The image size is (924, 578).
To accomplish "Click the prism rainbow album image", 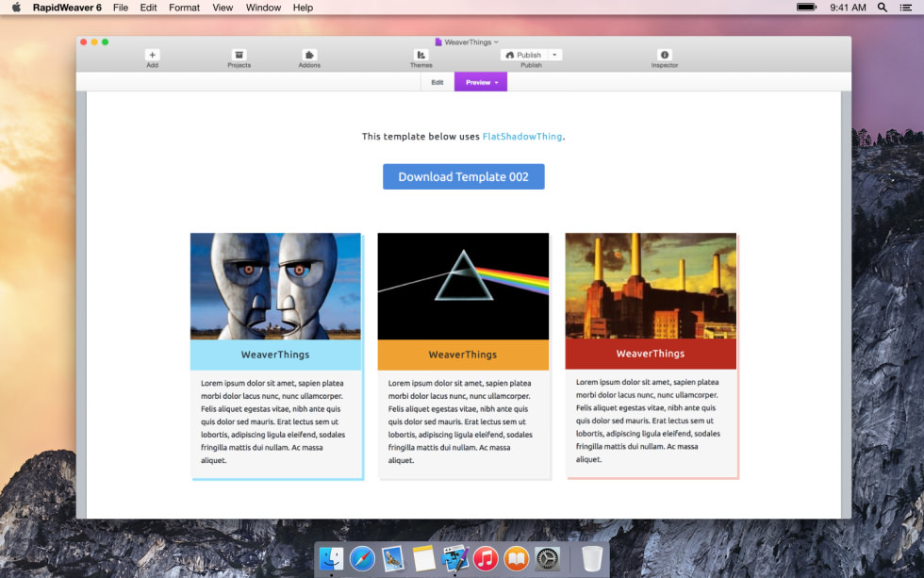I will (463, 287).
